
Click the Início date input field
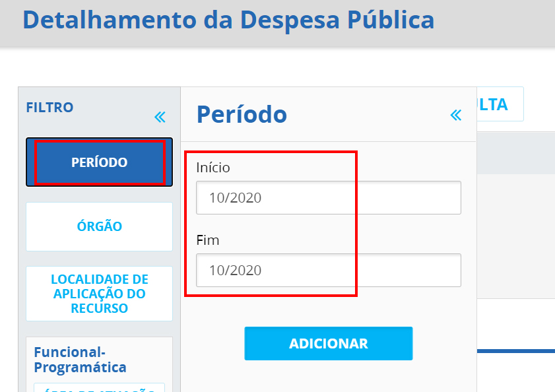click(x=328, y=197)
